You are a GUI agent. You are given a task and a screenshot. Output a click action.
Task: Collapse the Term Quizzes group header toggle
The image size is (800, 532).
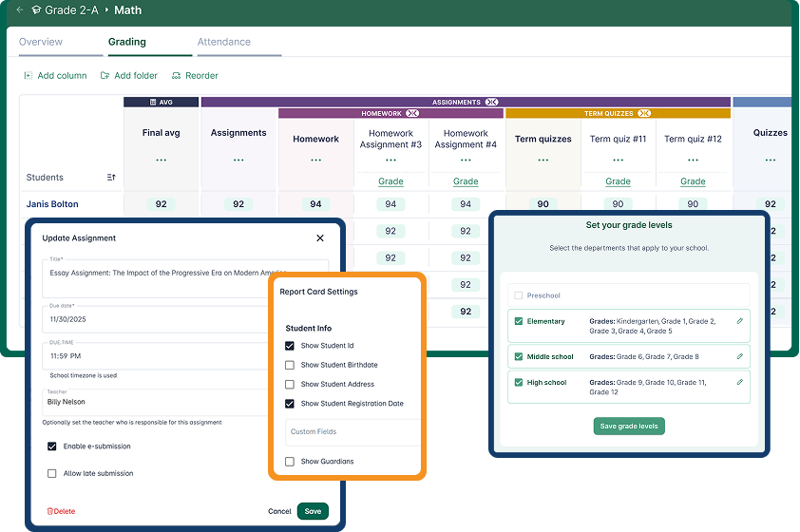point(644,113)
